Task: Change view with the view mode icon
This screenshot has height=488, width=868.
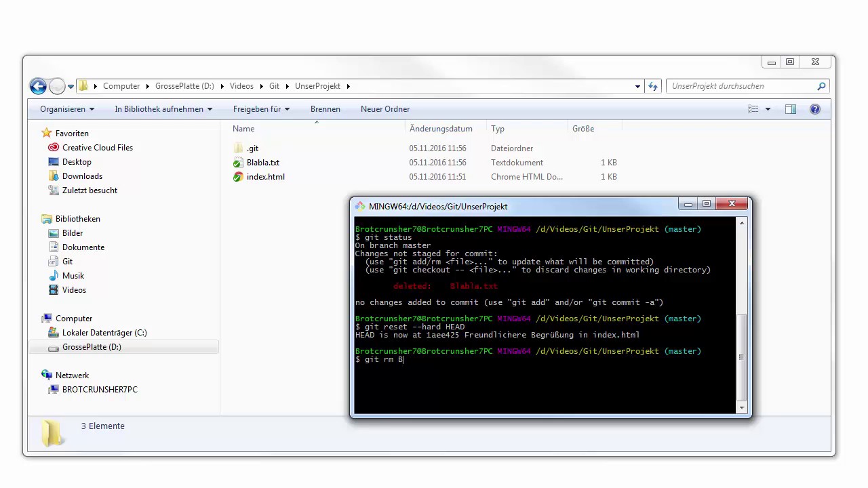Action: coord(753,109)
